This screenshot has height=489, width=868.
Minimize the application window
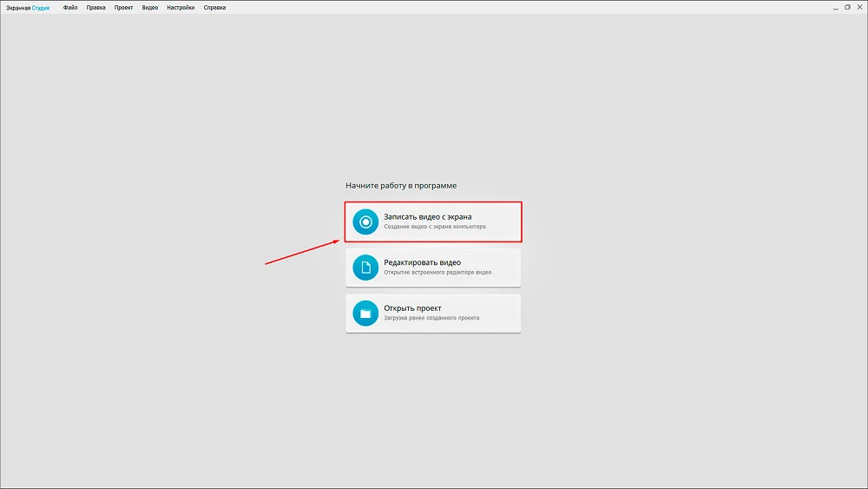coord(835,8)
